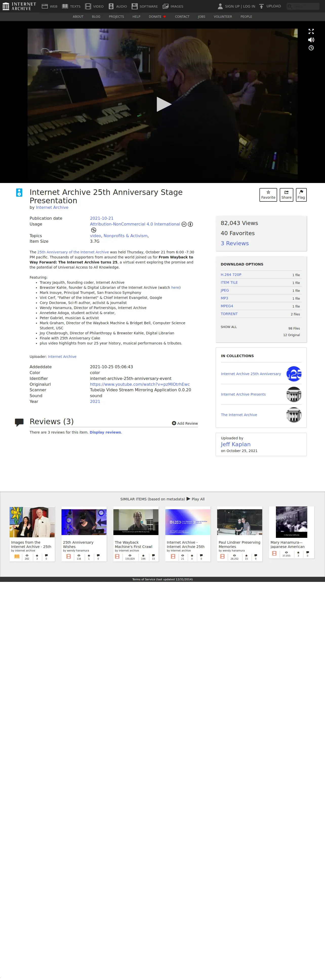The image size is (325, 980).
Task: Open the Images section
Action: coord(173,7)
